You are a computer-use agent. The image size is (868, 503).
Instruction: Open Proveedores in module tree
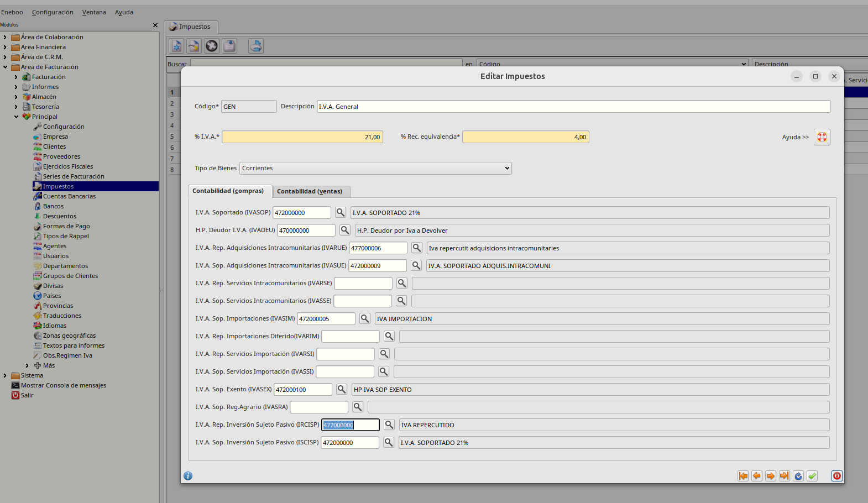coord(61,156)
